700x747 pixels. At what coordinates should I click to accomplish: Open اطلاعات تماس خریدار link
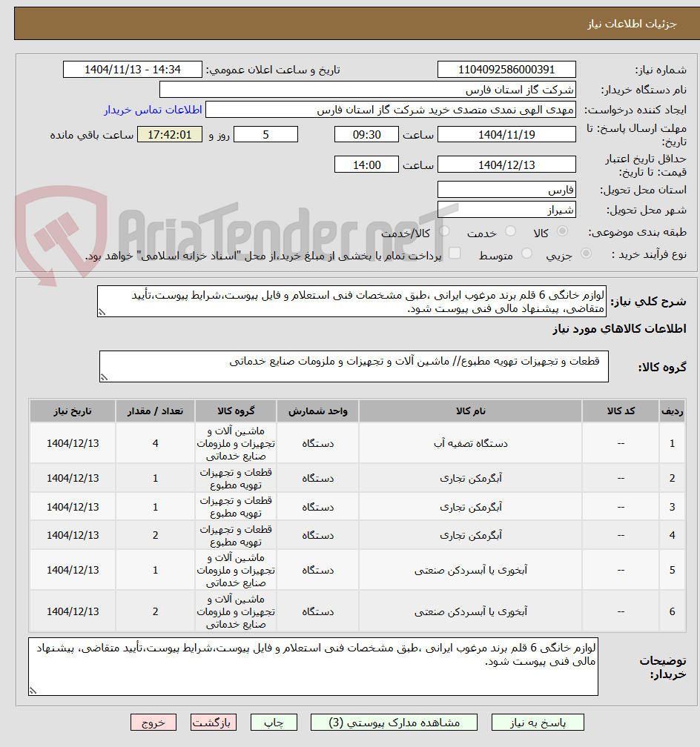tap(153, 110)
